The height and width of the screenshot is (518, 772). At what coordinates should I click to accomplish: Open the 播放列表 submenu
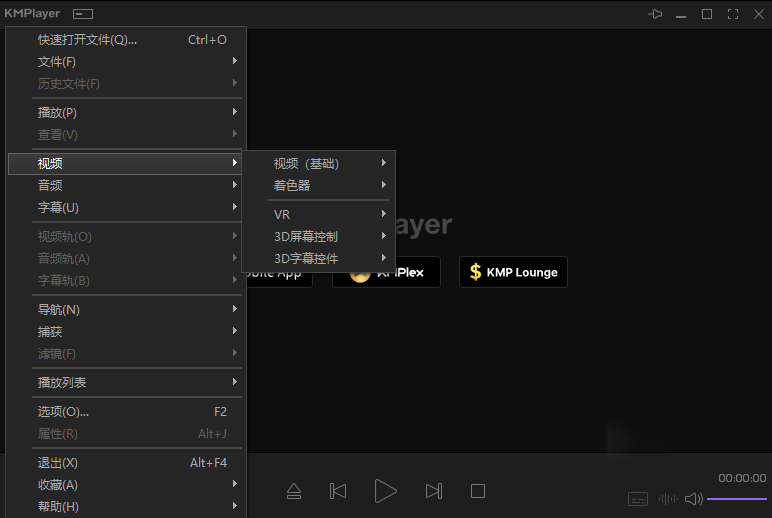126,383
